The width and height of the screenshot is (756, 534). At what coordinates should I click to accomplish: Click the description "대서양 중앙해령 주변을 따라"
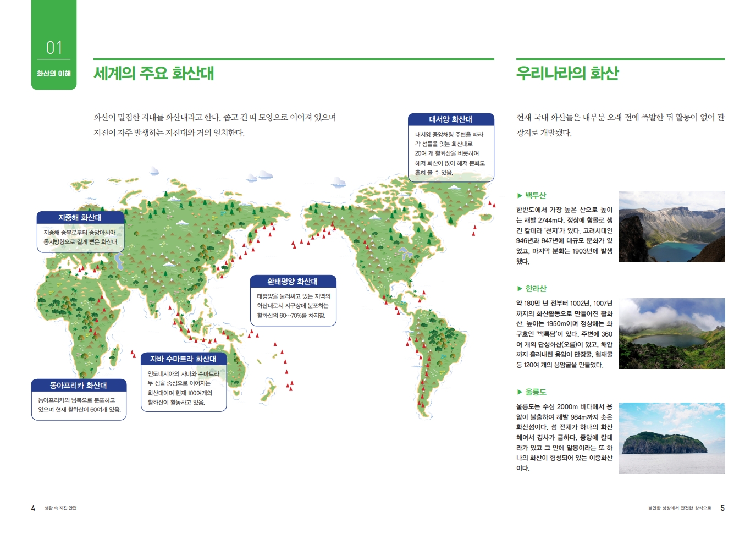pyautogui.click(x=450, y=153)
